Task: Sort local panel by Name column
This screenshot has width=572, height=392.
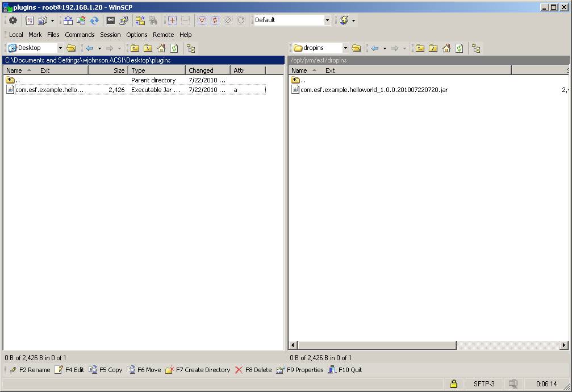Action: pyautogui.click(x=46, y=70)
